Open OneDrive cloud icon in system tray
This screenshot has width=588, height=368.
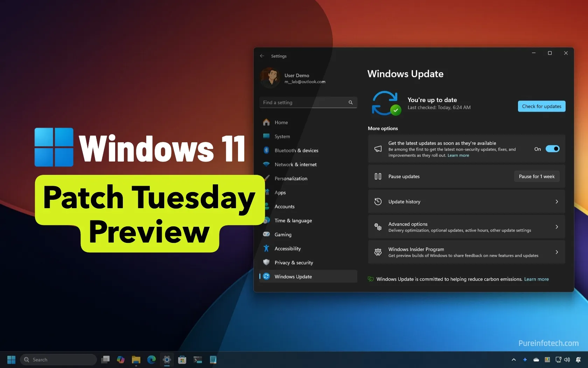tap(536, 360)
